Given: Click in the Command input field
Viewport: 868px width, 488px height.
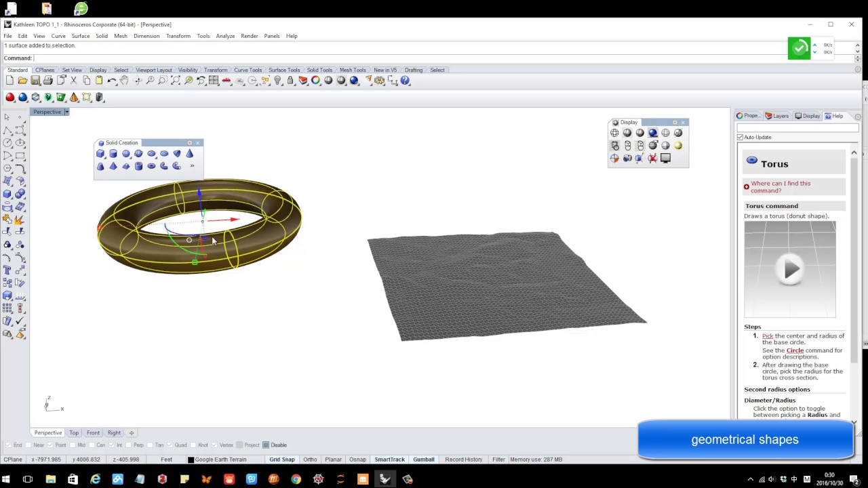Looking at the screenshot, I should coord(444,58).
